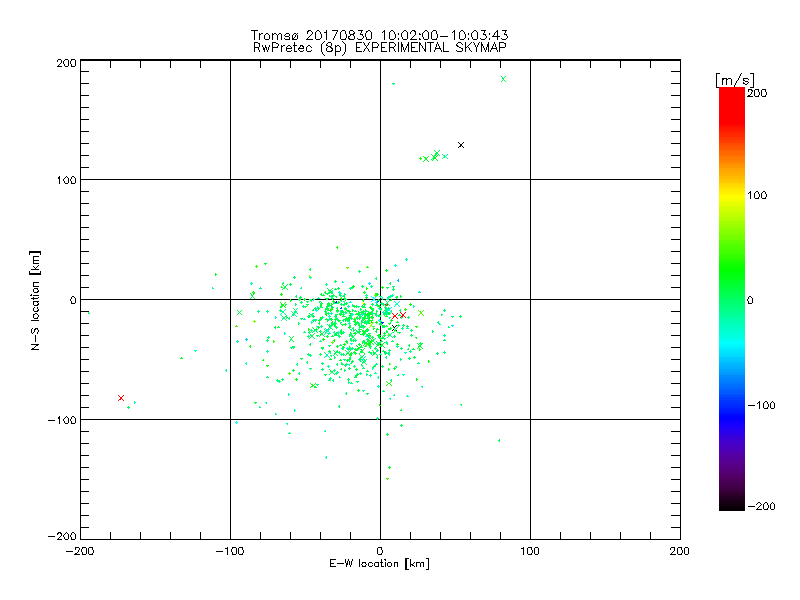The width and height of the screenshot is (800, 600).
Task: Click the title 'Tromsø 20170830 10:02:00-10:03:43'
Action: click(379, 35)
